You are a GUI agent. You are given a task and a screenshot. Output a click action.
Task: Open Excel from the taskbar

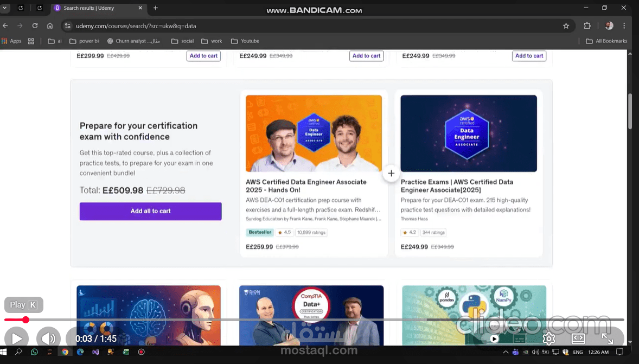tap(126, 352)
